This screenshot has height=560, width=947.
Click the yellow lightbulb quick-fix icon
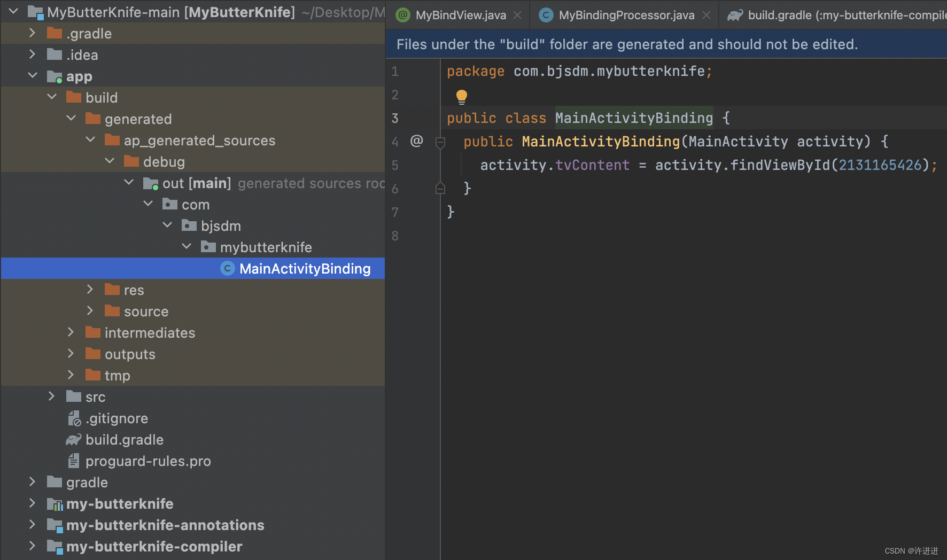(x=462, y=97)
